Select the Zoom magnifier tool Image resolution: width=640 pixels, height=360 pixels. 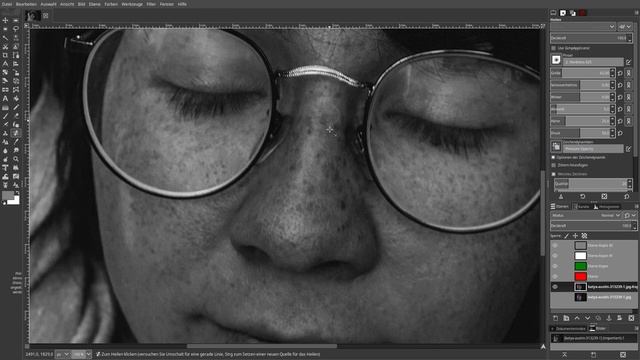[16, 159]
